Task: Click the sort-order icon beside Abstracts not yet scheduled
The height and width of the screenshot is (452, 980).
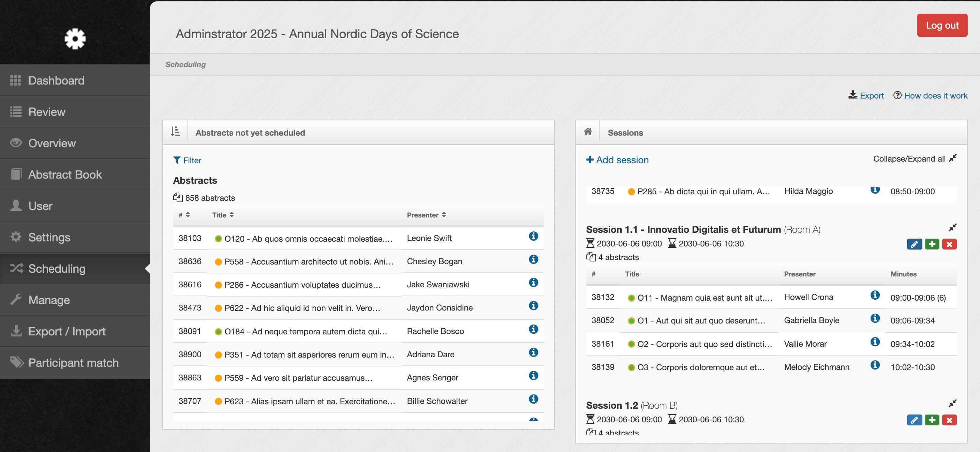Action: tap(175, 132)
